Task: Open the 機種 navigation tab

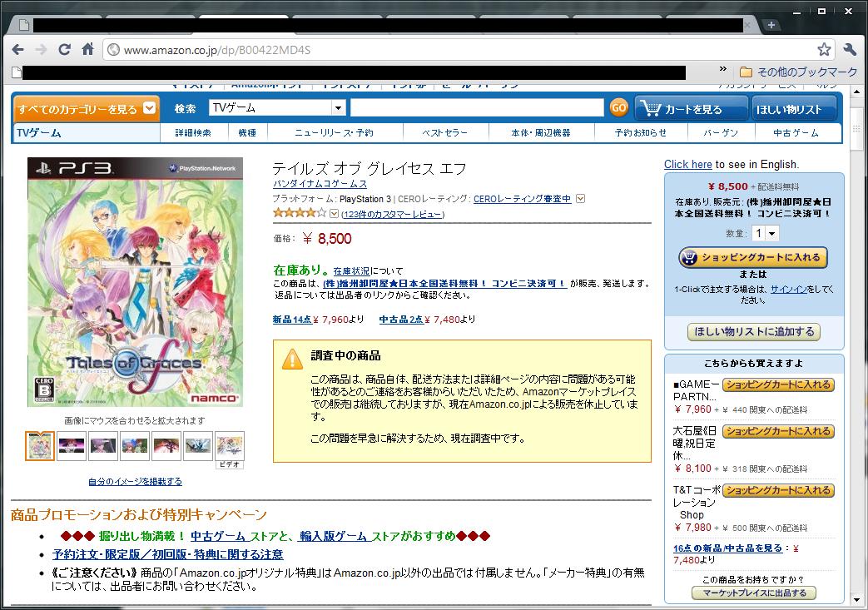Action: [x=247, y=133]
